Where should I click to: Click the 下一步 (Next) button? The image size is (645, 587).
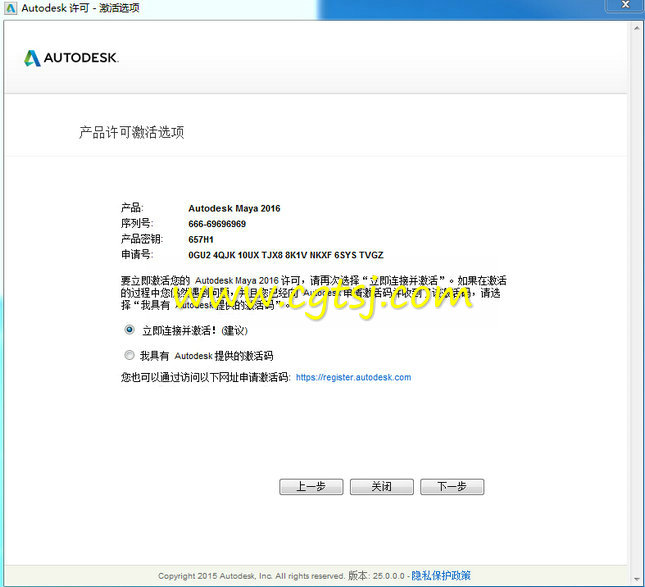pyautogui.click(x=452, y=487)
